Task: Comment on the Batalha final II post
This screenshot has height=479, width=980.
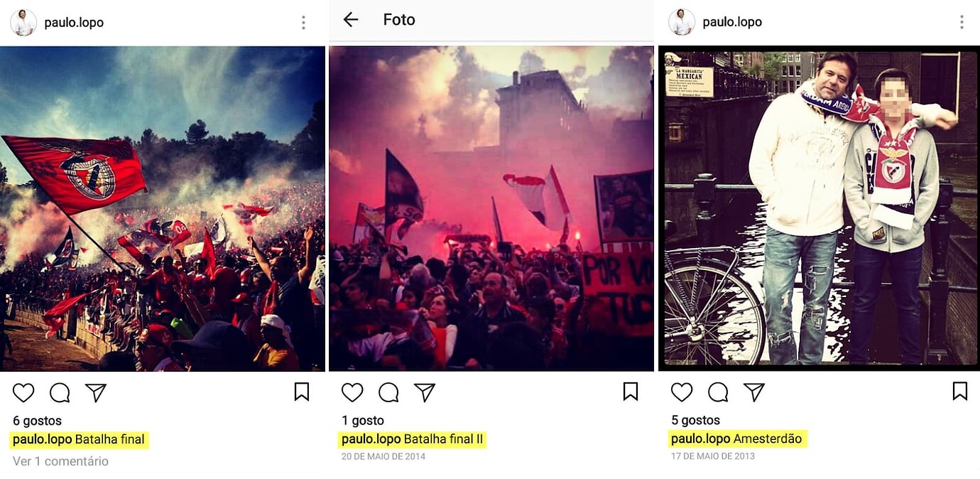Action: coord(388,392)
